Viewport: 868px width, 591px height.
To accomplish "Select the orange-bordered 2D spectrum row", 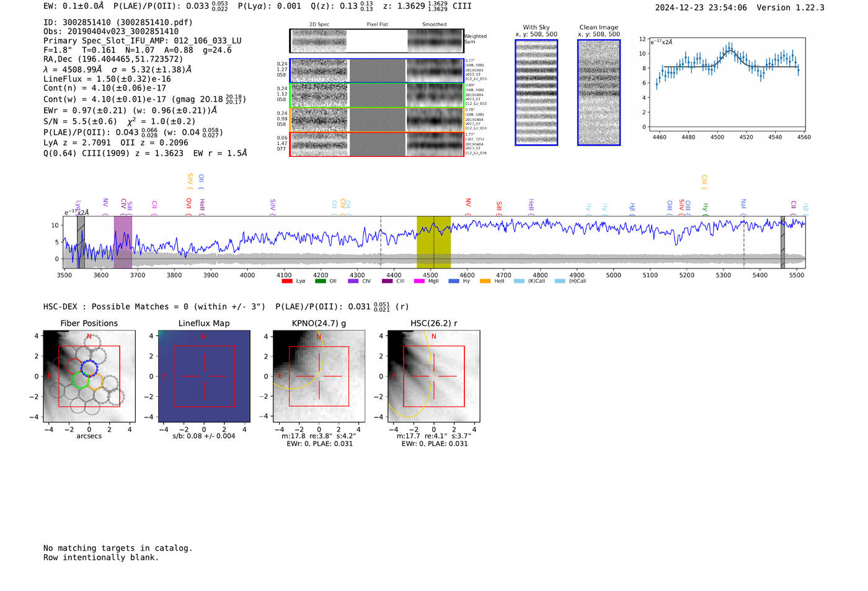I will [x=377, y=120].
